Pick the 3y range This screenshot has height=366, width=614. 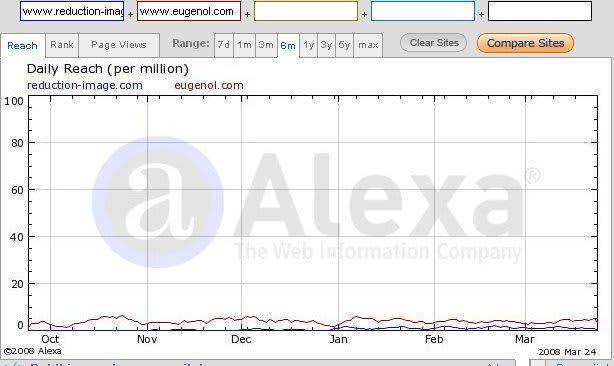(x=326, y=45)
